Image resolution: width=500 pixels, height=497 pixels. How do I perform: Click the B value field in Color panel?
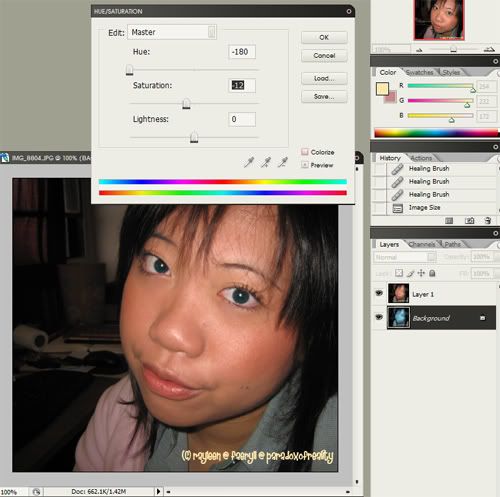486,116
